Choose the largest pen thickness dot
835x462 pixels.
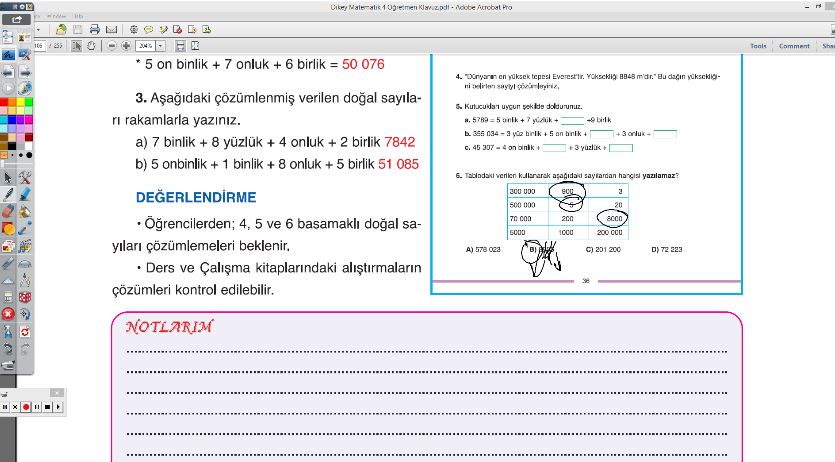(29, 155)
